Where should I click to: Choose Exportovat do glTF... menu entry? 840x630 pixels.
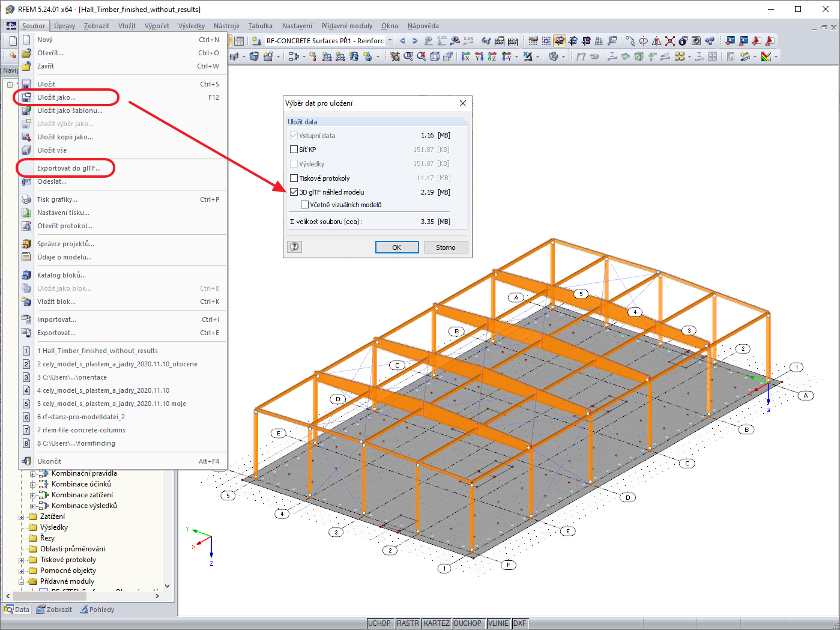123,168
